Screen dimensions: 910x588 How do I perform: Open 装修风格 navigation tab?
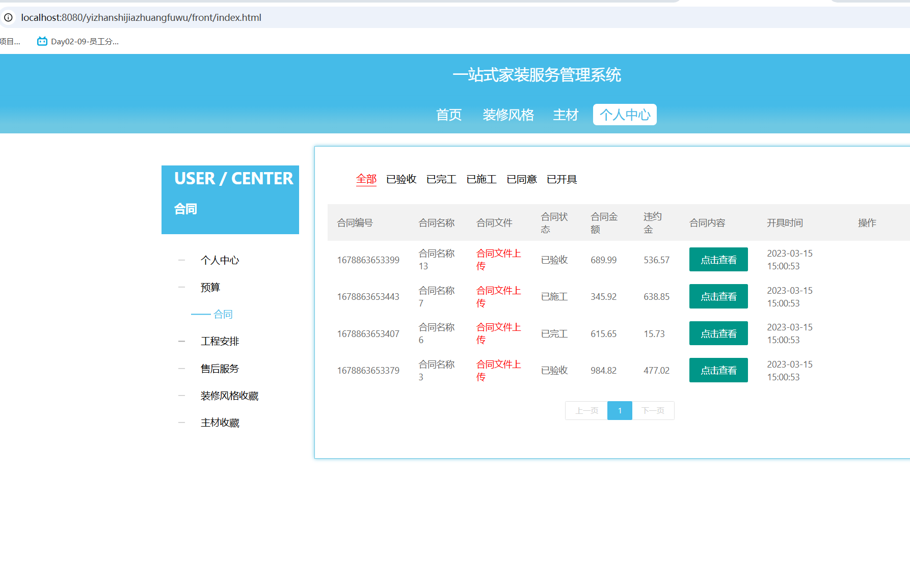(508, 115)
